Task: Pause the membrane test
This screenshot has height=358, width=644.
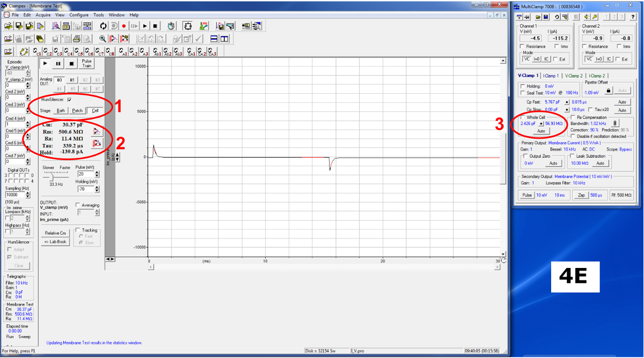Action: tap(58, 63)
